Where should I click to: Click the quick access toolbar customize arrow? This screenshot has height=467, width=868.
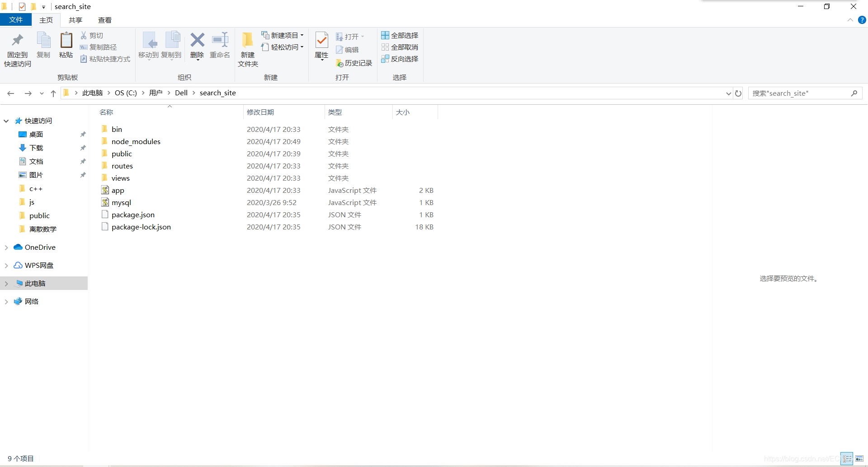click(43, 7)
